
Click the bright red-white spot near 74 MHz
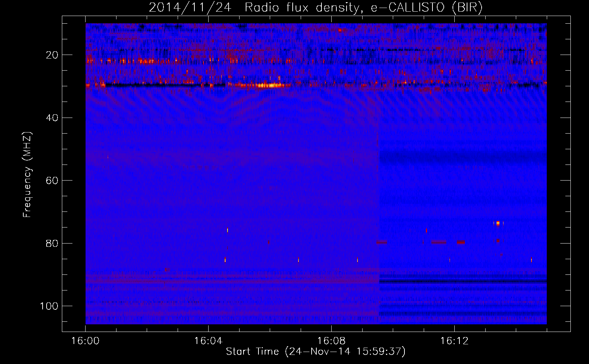(498, 223)
